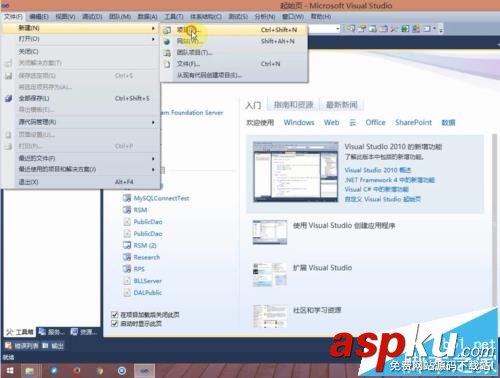Open the 帮助(H) menu
Viewport: 500px width, 378px height.
click(x=321, y=16)
